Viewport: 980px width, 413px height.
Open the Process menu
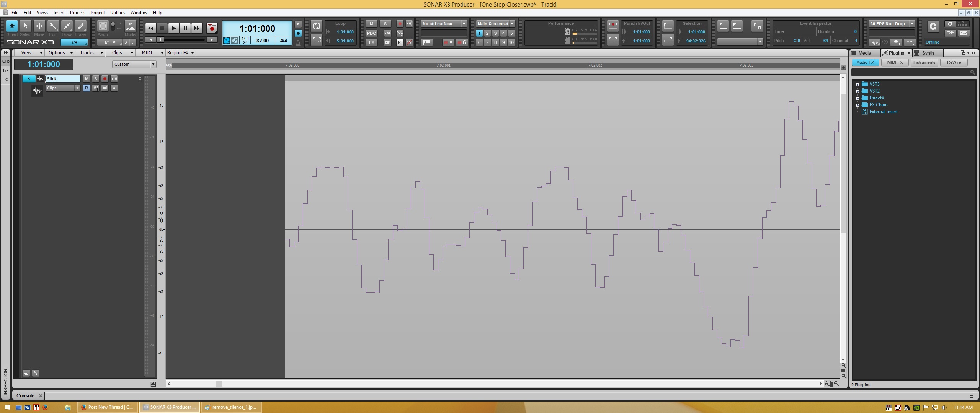point(77,13)
